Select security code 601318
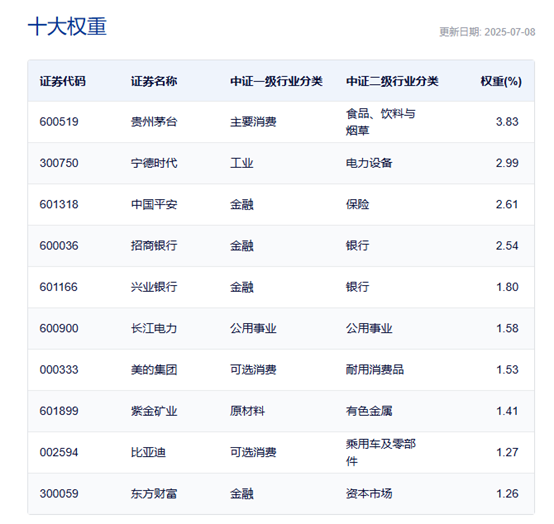Viewport: 554px width, 524px height. coord(59,205)
